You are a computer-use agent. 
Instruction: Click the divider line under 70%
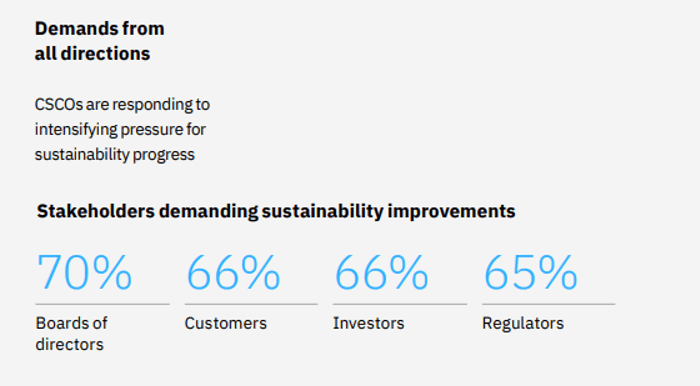(102, 304)
